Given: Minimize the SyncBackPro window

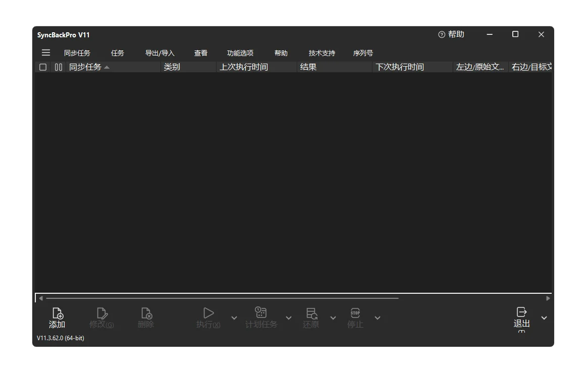Looking at the screenshot, I should click(x=490, y=34).
